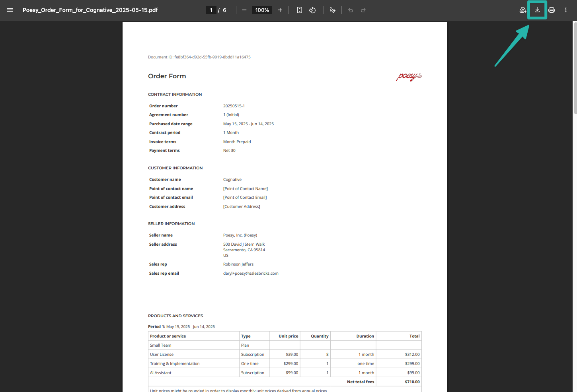Click the SELLER INFORMATION heading
The image size is (577, 392).
coord(172,224)
